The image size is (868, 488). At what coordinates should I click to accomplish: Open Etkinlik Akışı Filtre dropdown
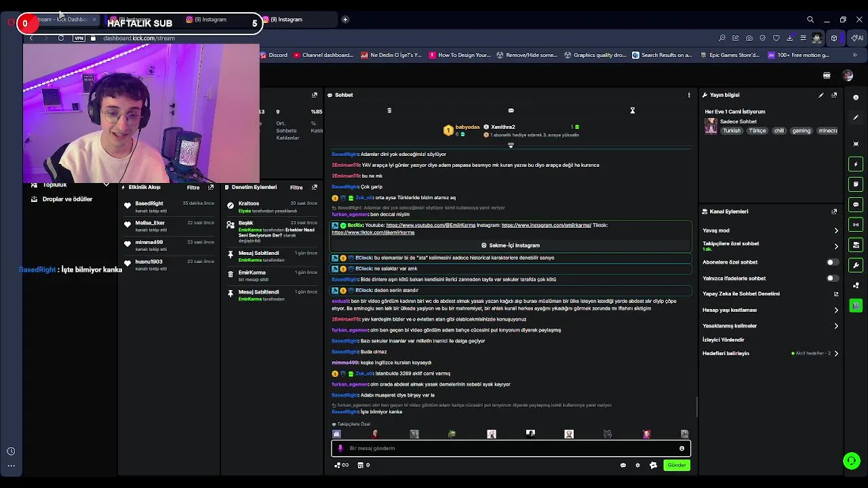pos(193,188)
